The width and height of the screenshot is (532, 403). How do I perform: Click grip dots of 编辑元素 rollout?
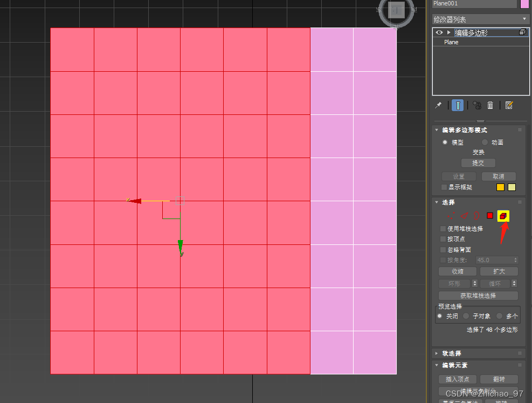520,365
